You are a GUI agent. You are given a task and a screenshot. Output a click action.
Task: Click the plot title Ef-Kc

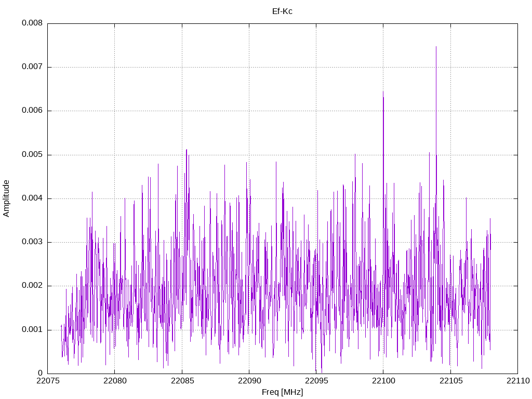click(282, 11)
